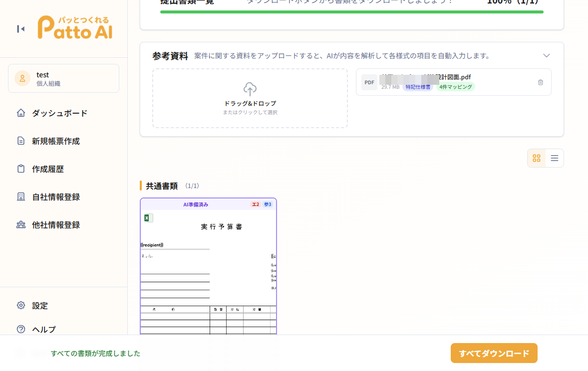
Task: Collapse the 参考資料 section chevron
Action: click(x=547, y=55)
